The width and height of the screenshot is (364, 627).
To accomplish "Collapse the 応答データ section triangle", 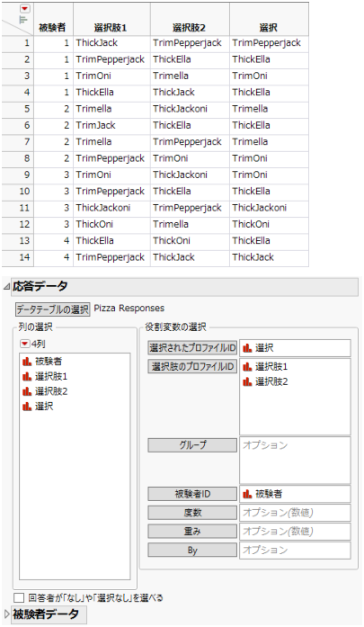I will [6, 287].
